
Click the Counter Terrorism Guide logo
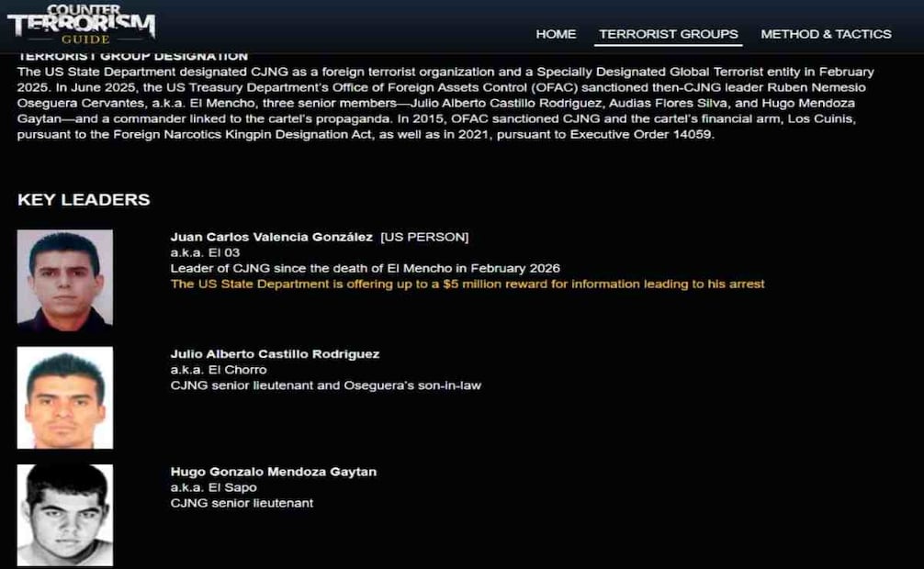[82, 24]
